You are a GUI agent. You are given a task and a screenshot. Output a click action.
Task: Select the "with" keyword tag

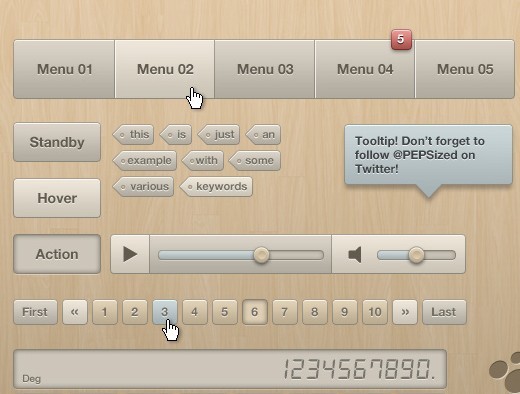point(203,161)
